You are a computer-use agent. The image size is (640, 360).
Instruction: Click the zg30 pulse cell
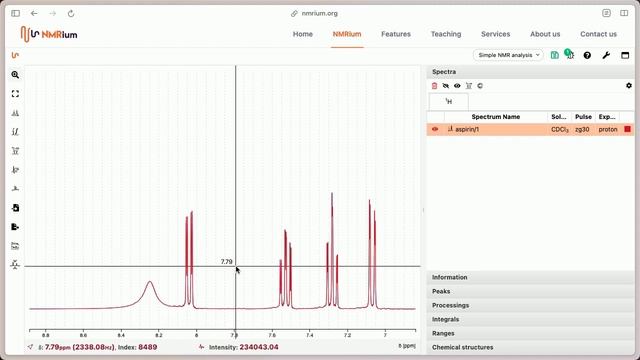tap(582, 129)
